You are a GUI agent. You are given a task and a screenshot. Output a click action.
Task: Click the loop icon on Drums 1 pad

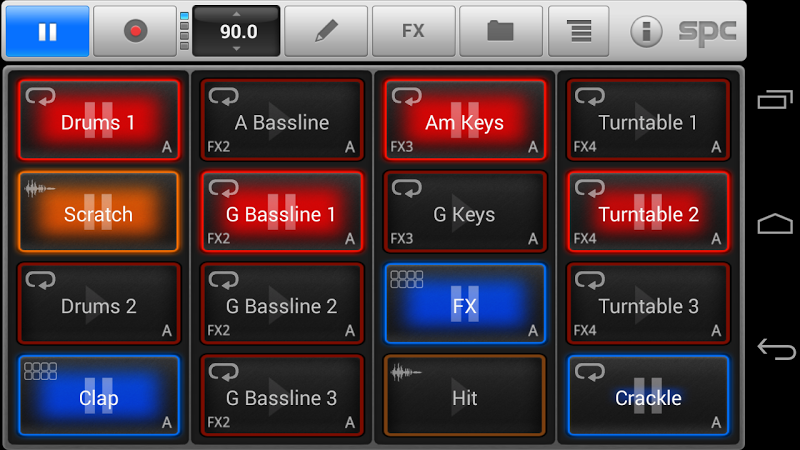click(x=41, y=96)
